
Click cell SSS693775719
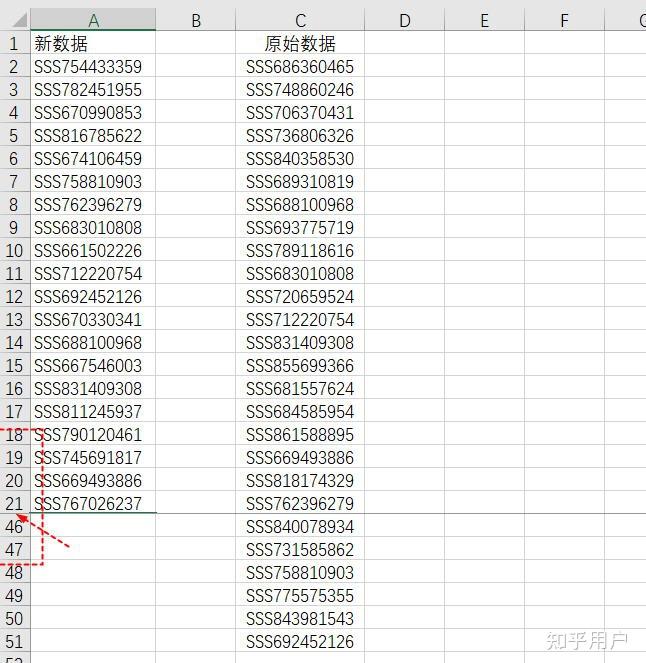pyautogui.click(x=300, y=227)
